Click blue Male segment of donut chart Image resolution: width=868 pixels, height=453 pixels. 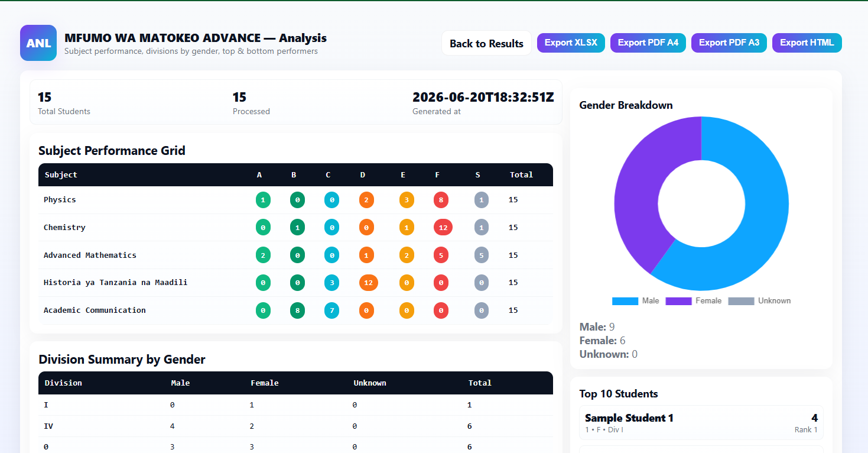762,225
